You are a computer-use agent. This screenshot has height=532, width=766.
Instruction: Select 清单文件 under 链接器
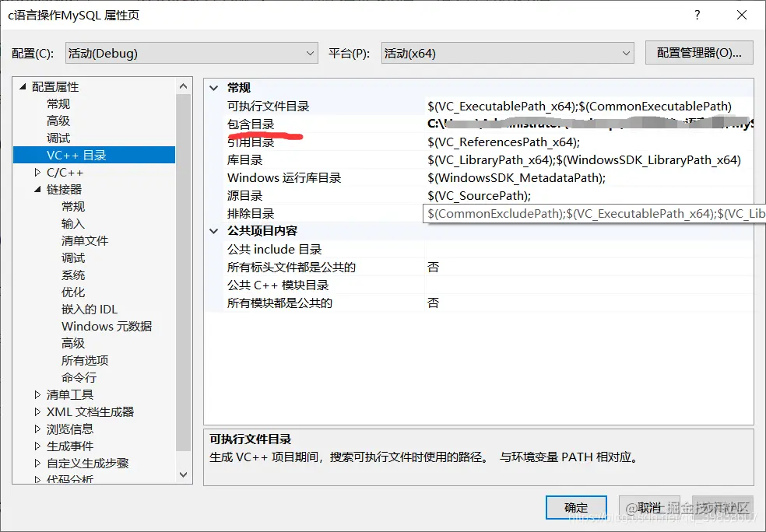85,240
